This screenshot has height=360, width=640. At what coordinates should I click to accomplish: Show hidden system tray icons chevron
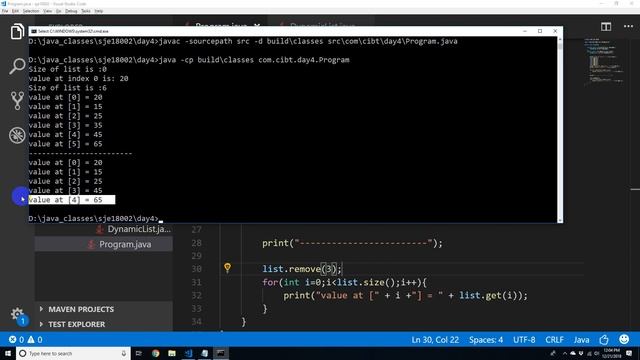pos(564,353)
